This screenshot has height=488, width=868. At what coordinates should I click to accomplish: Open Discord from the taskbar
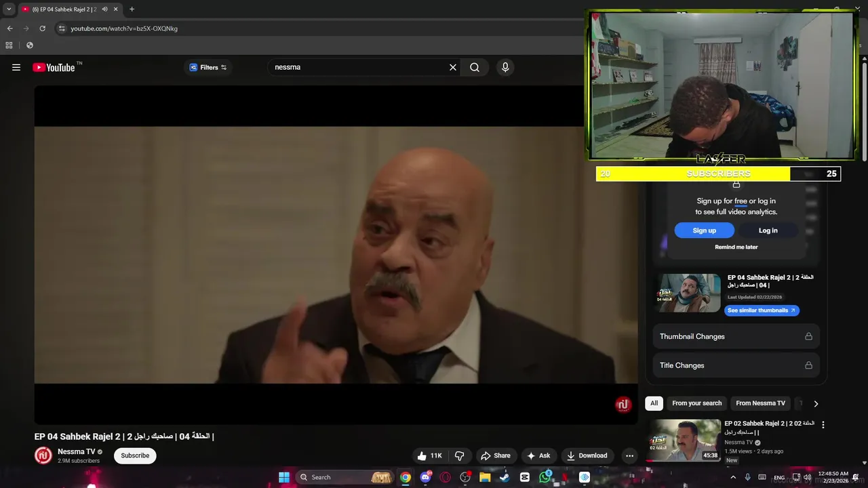click(425, 477)
